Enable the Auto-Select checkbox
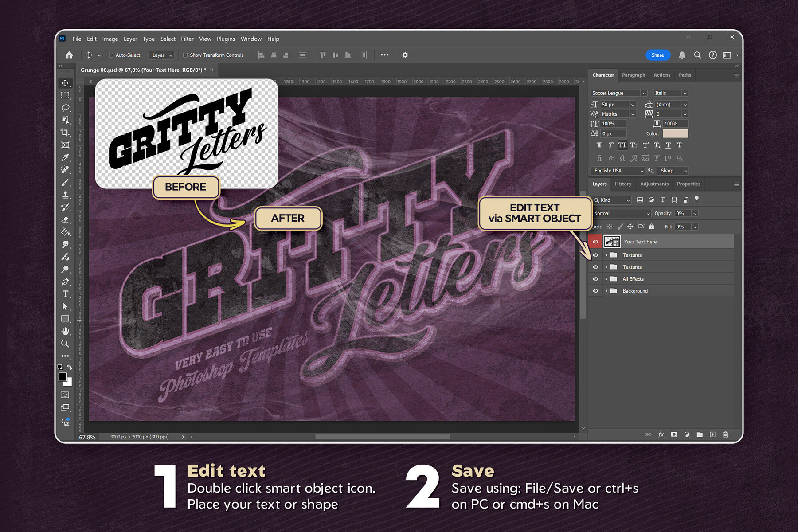Image resolution: width=798 pixels, height=532 pixels. (111, 55)
